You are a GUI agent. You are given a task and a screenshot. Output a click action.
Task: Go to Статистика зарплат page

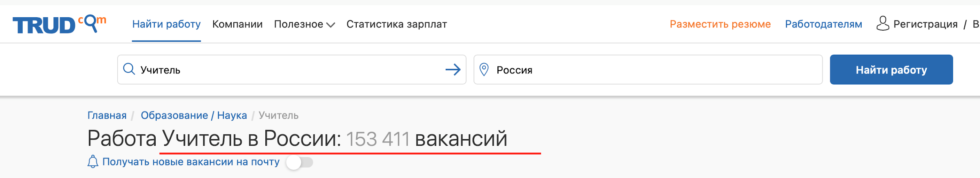click(x=396, y=24)
